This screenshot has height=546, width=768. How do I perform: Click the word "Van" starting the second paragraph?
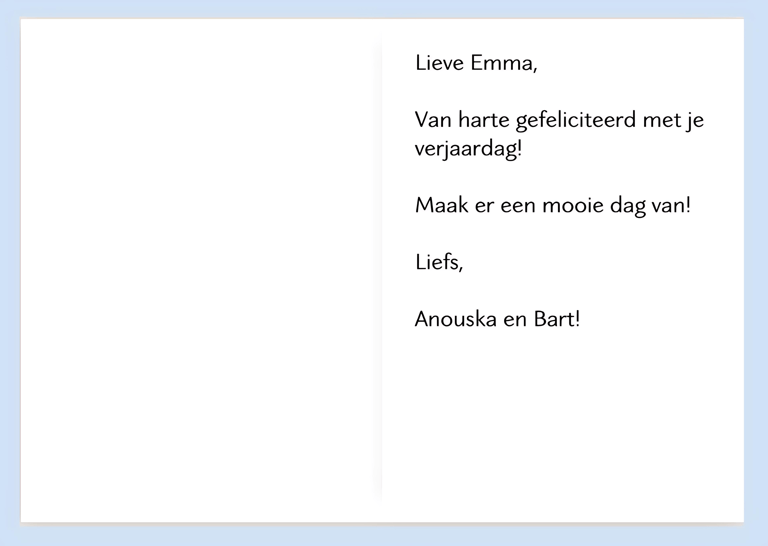[433, 122]
